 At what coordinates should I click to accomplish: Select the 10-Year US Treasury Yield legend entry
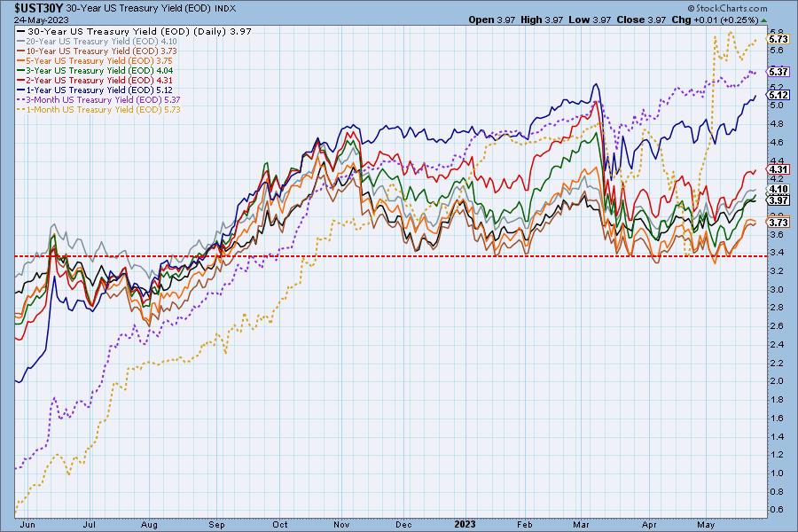(98, 51)
